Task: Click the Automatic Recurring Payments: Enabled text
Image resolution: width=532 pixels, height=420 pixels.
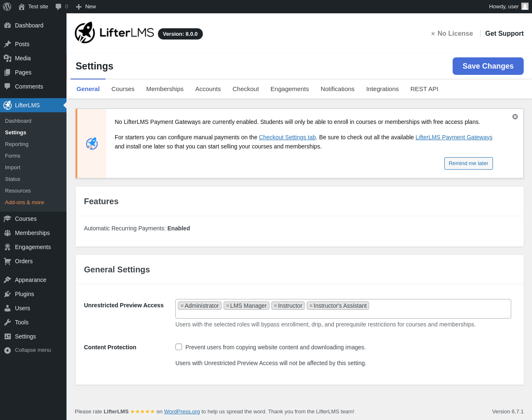Action: click(x=137, y=228)
